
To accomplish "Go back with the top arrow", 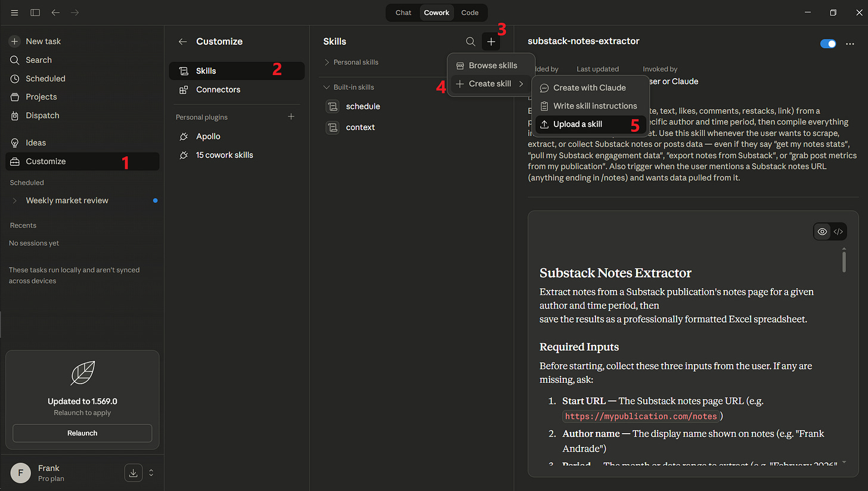I will 55,13.
